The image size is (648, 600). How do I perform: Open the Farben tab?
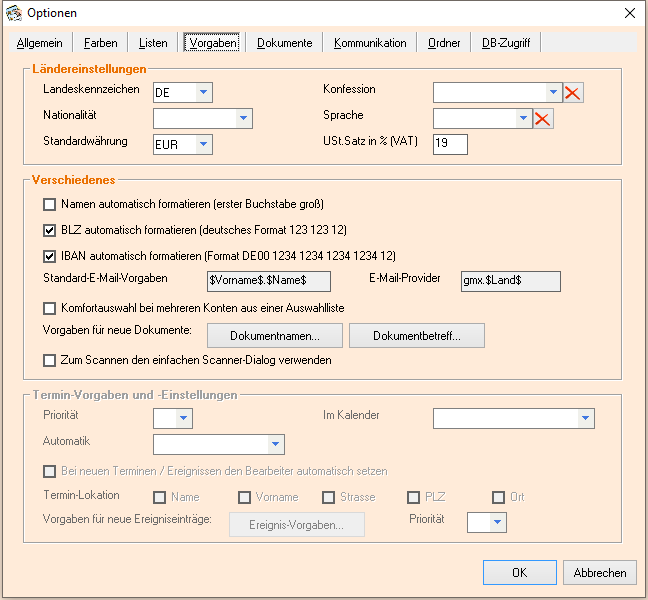[100, 43]
